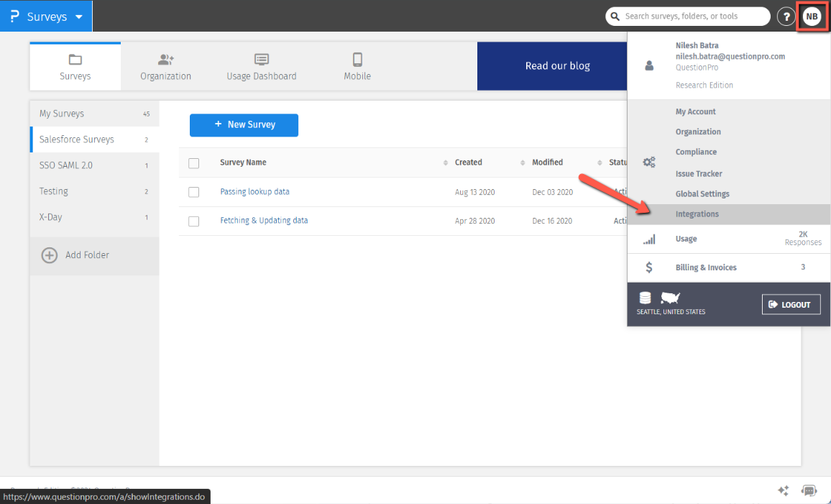831x504 pixels.
Task: Switch to the Surveys tab
Action: click(75, 67)
